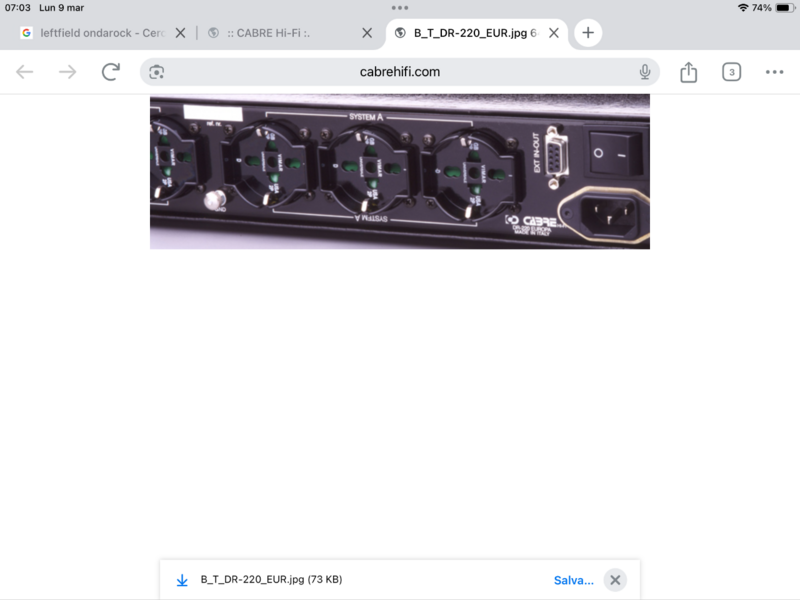
Task: Dismiss the download notification with the X
Action: pyautogui.click(x=613, y=579)
